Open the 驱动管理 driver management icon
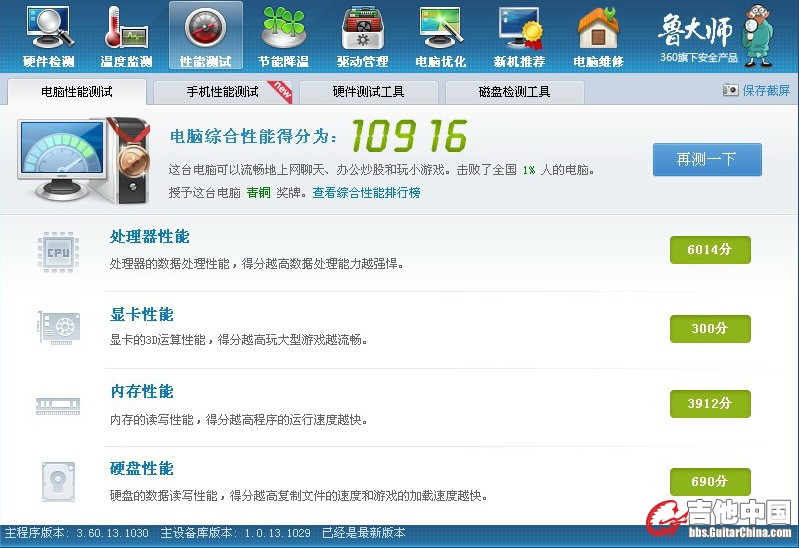The height and width of the screenshot is (548, 799). pyautogui.click(x=362, y=36)
